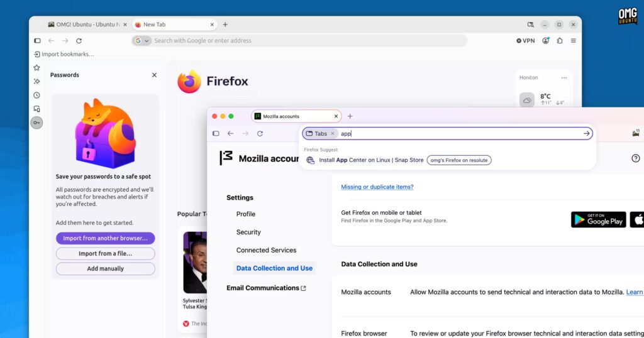Open new tab plus in back window

225,25
